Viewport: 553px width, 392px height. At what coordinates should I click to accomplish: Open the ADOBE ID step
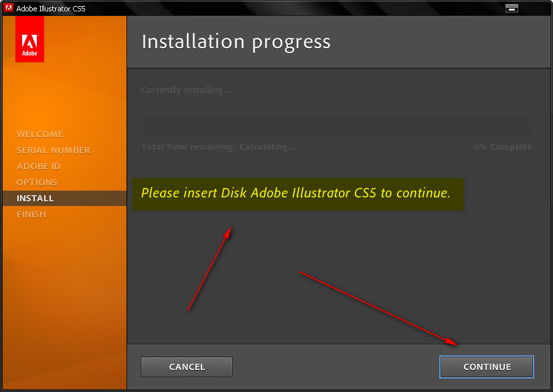click(39, 166)
